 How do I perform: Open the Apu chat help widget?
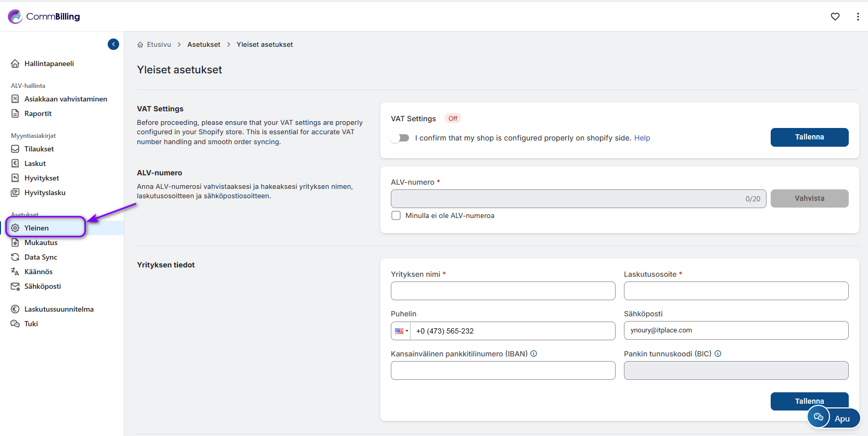click(x=833, y=418)
